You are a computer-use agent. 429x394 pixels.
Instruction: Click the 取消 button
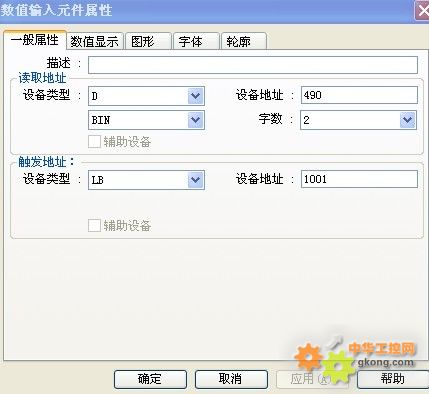point(231,379)
